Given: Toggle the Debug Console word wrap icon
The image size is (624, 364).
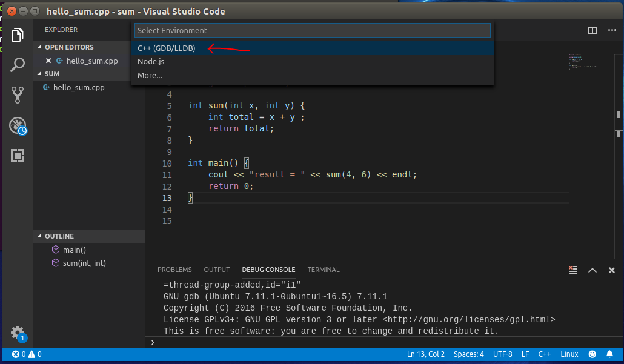Looking at the screenshot, I should (x=573, y=270).
